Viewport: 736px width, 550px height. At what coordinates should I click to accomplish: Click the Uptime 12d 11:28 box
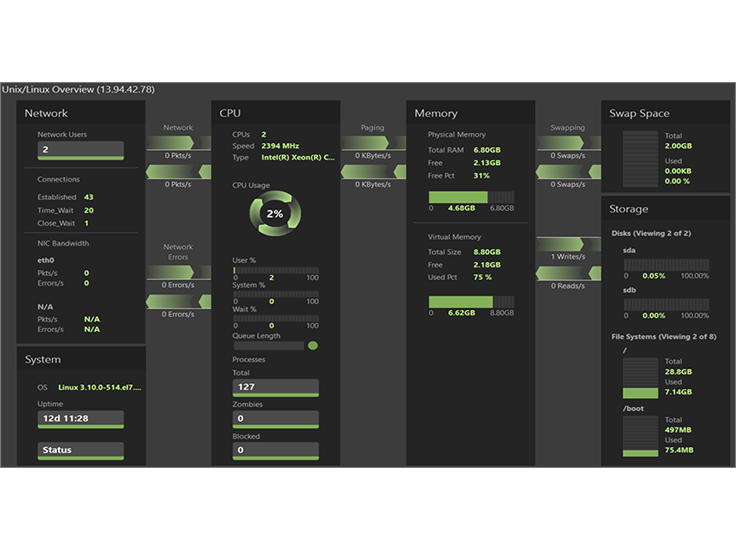81,419
